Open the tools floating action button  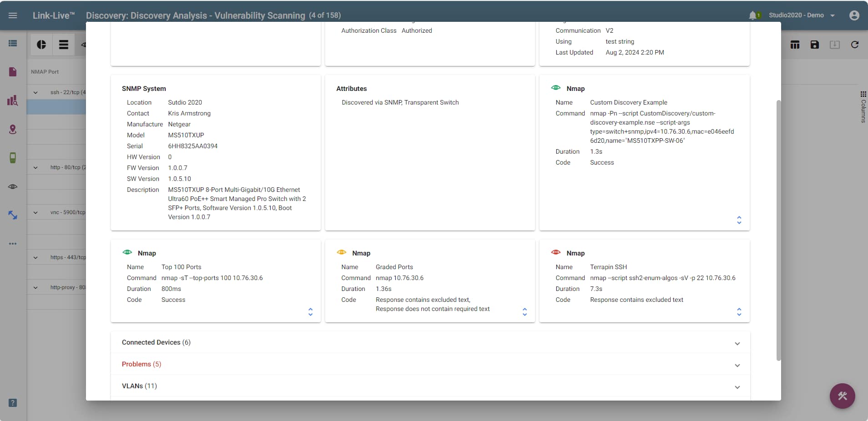[842, 396]
